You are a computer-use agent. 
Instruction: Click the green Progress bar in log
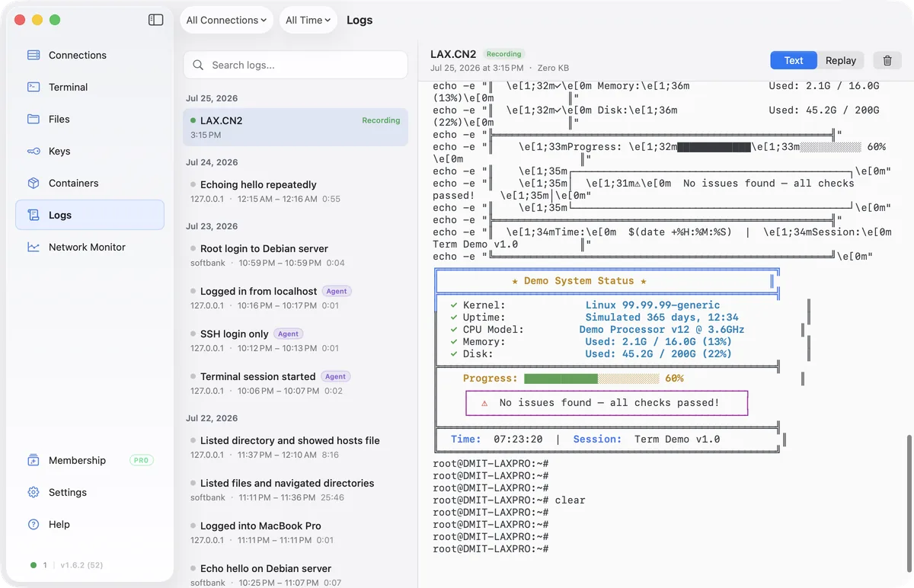click(561, 379)
